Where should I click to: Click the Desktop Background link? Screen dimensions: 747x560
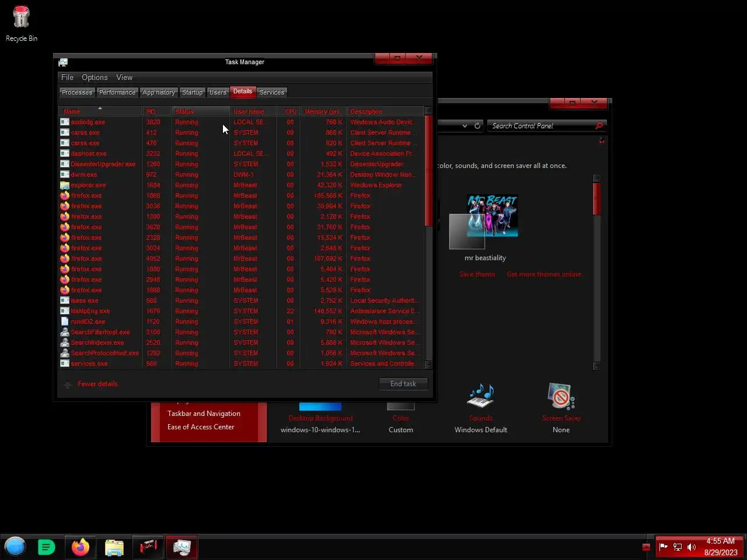[x=320, y=418]
